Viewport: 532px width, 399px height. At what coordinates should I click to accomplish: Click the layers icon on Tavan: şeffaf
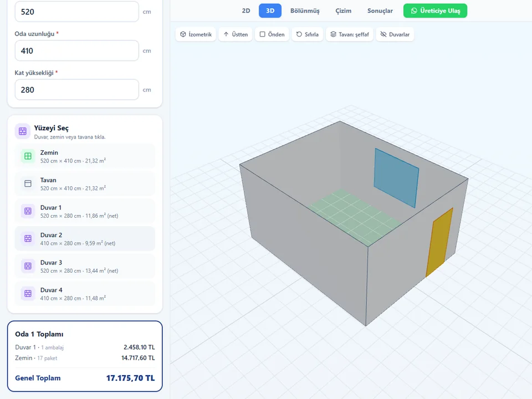click(333, 34)
